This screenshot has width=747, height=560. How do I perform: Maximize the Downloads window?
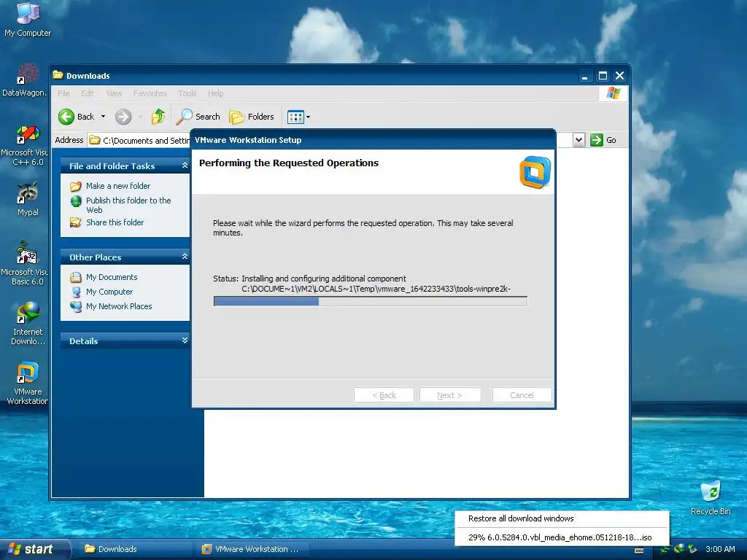click(603, 76)
